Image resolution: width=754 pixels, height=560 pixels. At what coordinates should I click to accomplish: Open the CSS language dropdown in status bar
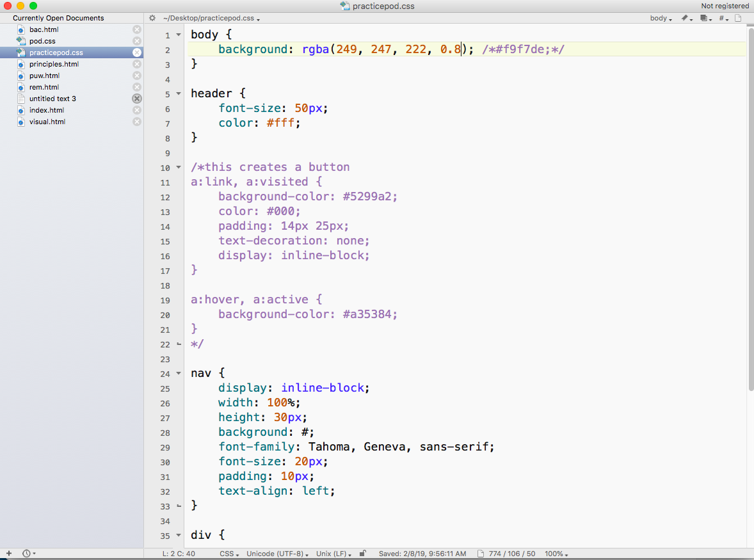click(229, 554)
